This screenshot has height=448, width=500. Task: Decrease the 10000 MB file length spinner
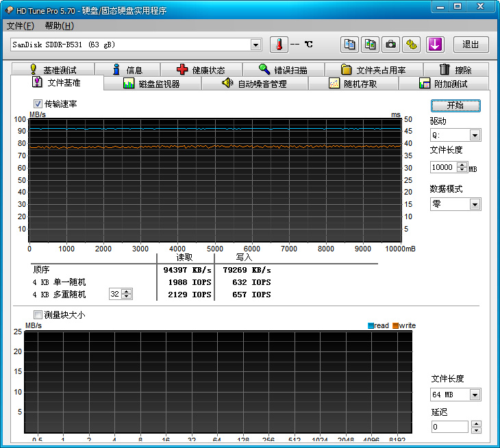pyautogui.click(x=462, y=170)
